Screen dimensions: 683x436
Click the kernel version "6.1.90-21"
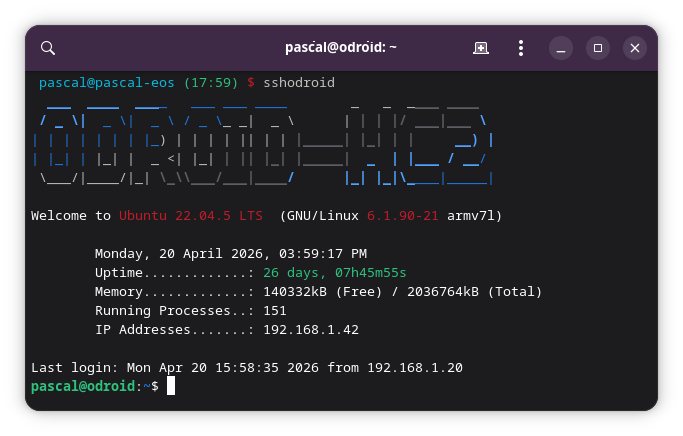402,216
